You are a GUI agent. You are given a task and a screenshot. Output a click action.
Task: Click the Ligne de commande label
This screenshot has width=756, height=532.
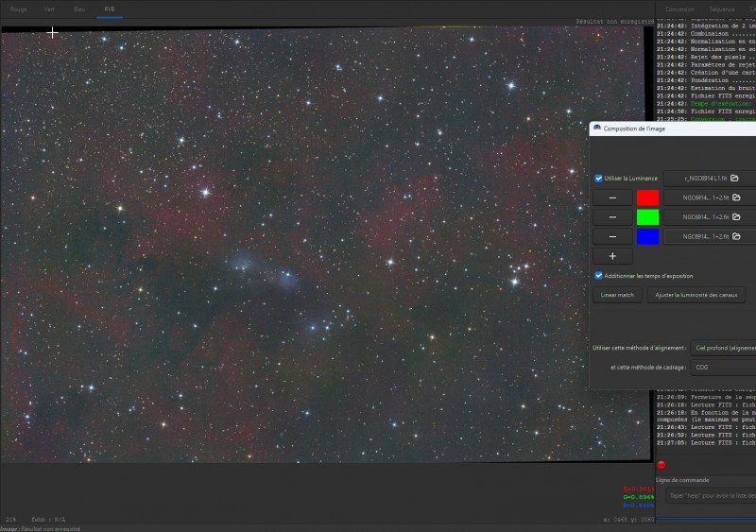[x=682, y=480]
